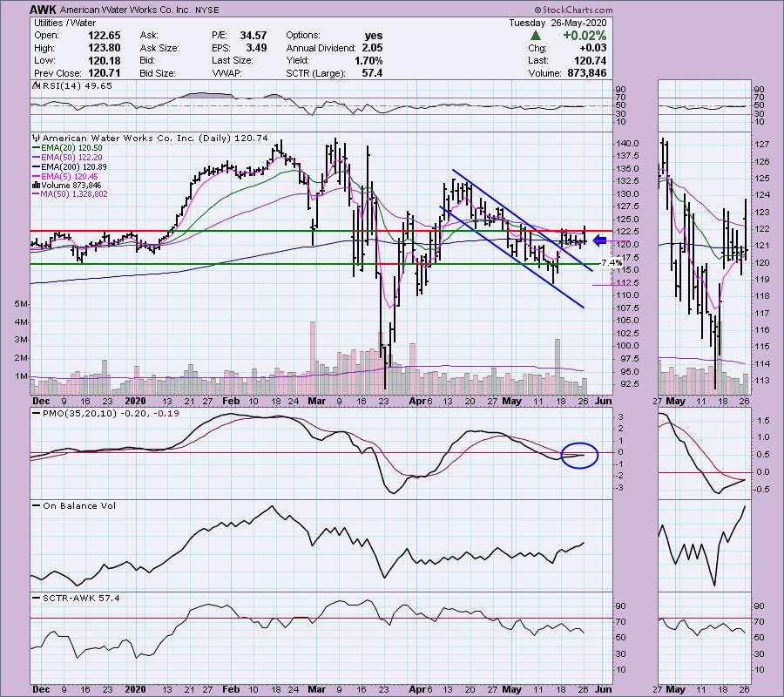Click the VWAP label
Image resolution: width=784 pixels, height=697 pixels.
tap(226, 73)
